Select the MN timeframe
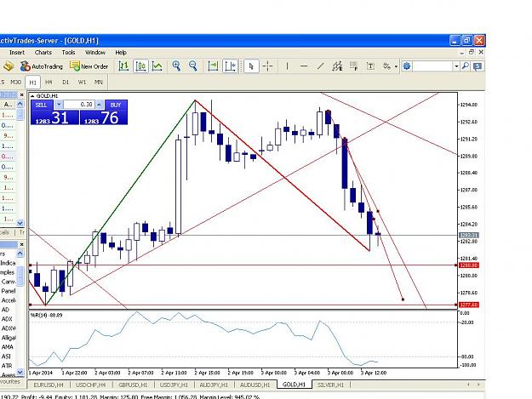 pyautogui.click(x=99, y=82)
